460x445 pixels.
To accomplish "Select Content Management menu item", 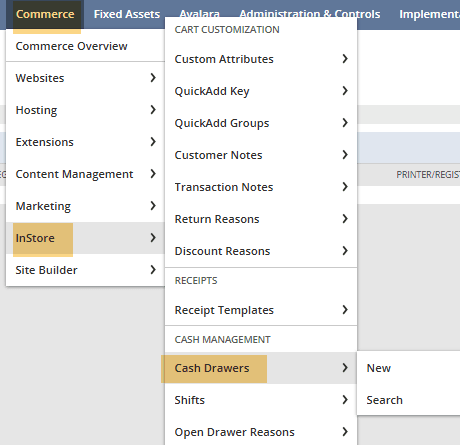I will coord(85,174).
